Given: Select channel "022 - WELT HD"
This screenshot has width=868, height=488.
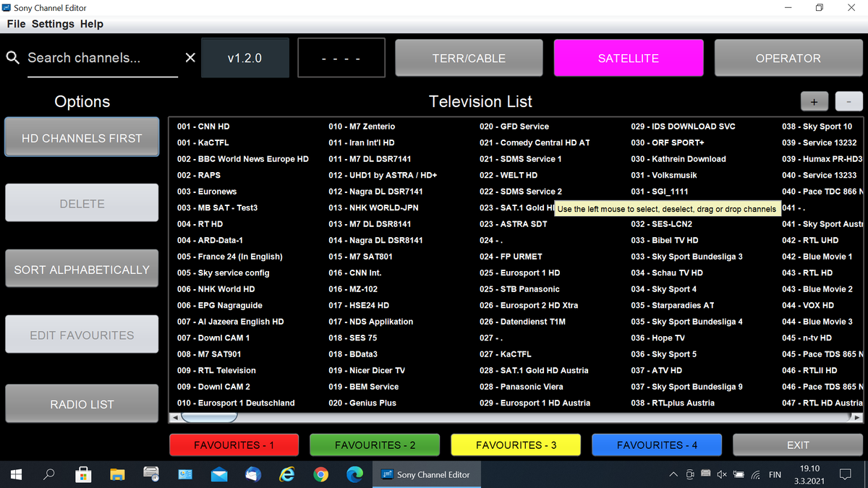Looking at the screenshot, I should pos(508,175).
